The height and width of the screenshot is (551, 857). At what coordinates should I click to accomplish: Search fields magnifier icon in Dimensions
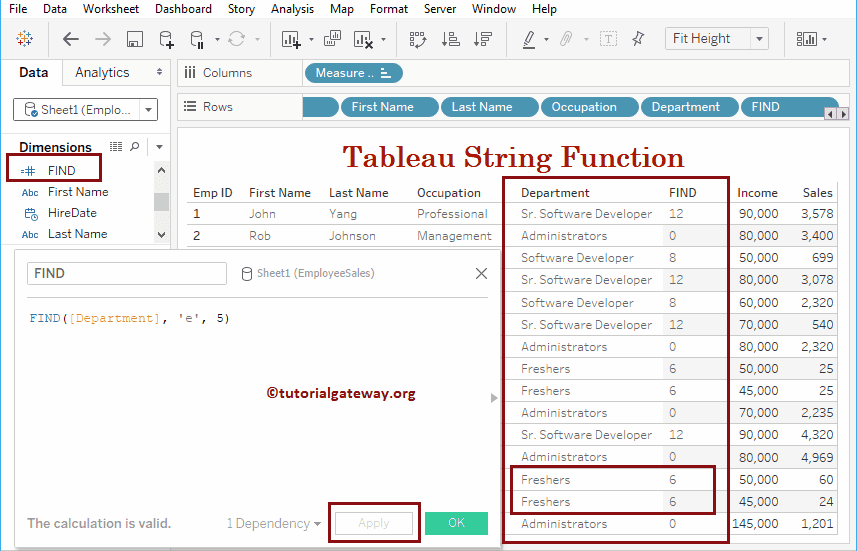point(134,146)
